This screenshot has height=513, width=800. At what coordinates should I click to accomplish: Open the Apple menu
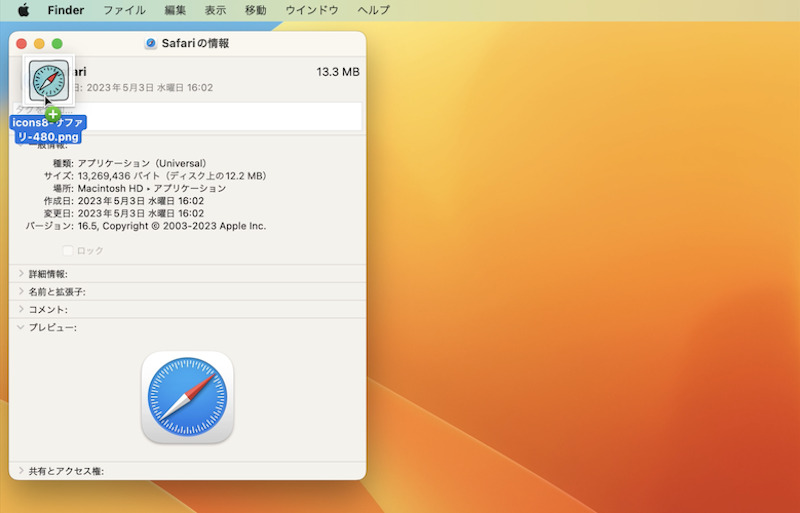(23, 10)
